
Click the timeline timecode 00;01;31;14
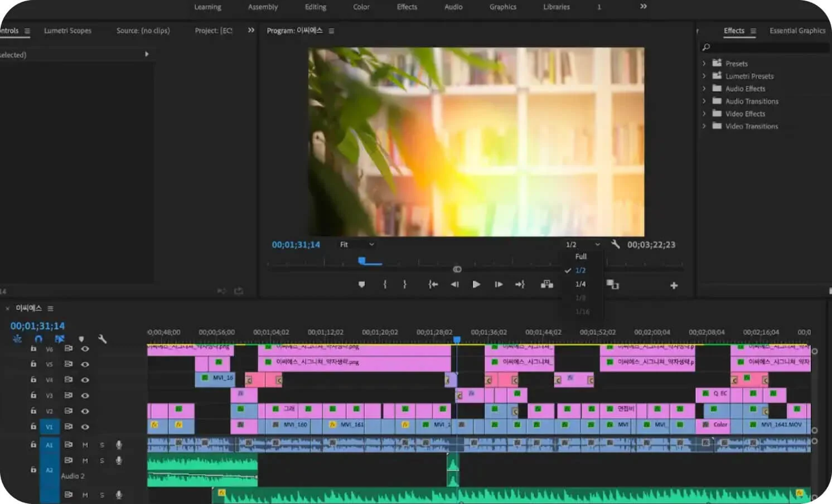(37, 326)
